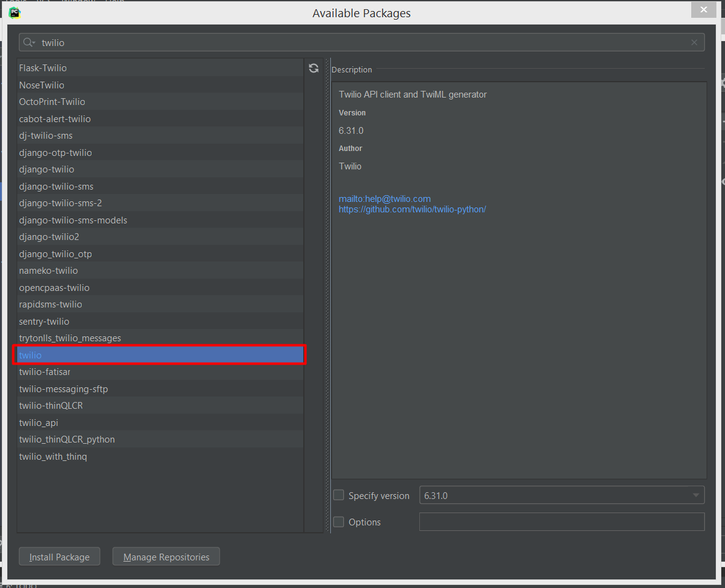
Task: Select the django-otp-twilio package
Action: tap(160, 153)
